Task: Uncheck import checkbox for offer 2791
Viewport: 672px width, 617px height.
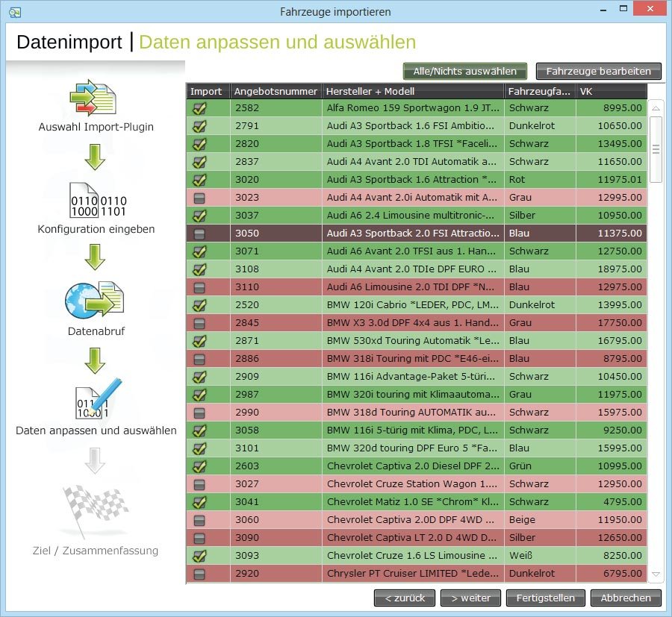Action: 199,126
